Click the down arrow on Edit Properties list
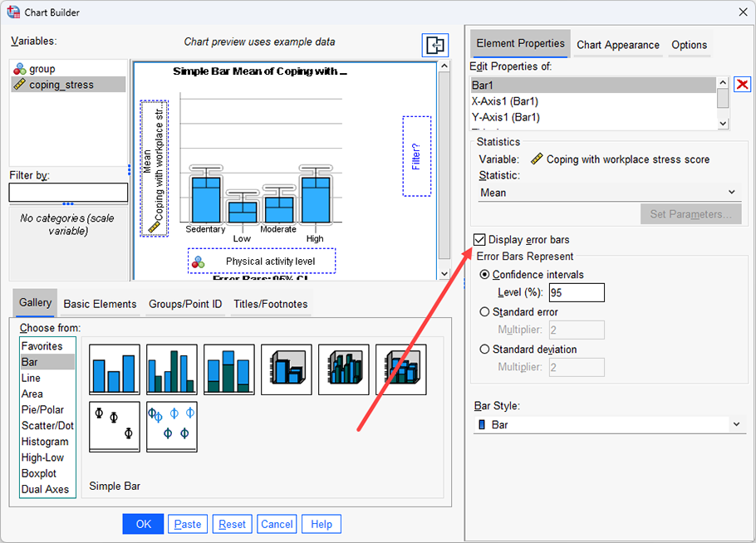Image resolution: width=756 pixels, height=543 pixels. [721, 122]
